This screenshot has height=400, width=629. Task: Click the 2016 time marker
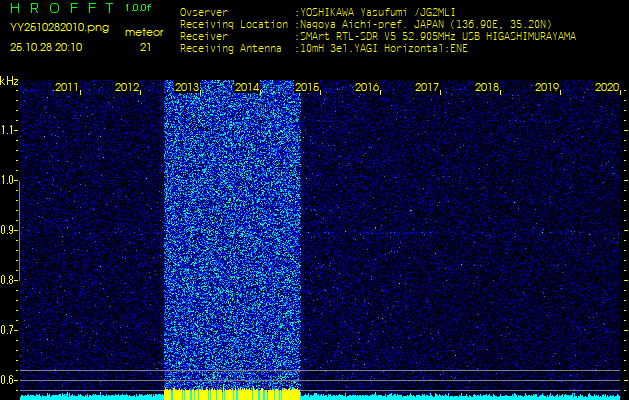click(367, 87)
